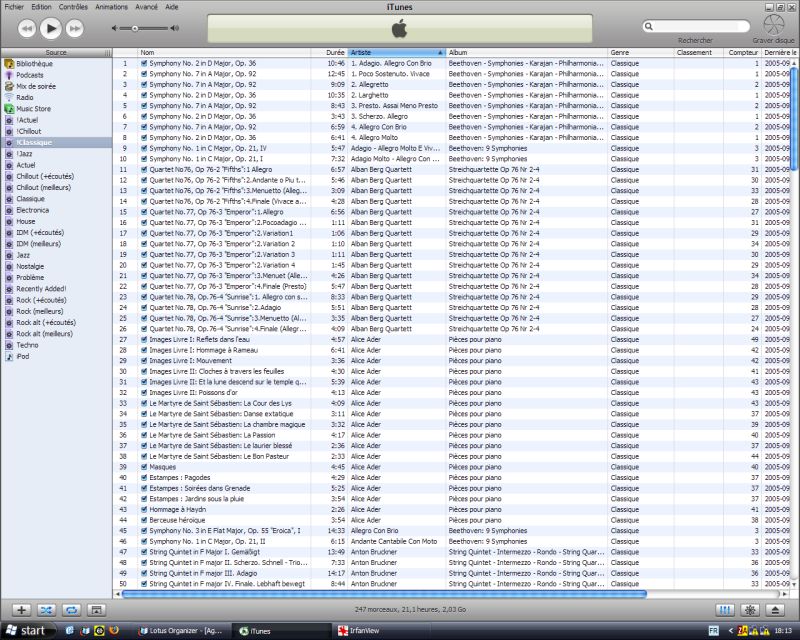Open the equalizer window

724,609
